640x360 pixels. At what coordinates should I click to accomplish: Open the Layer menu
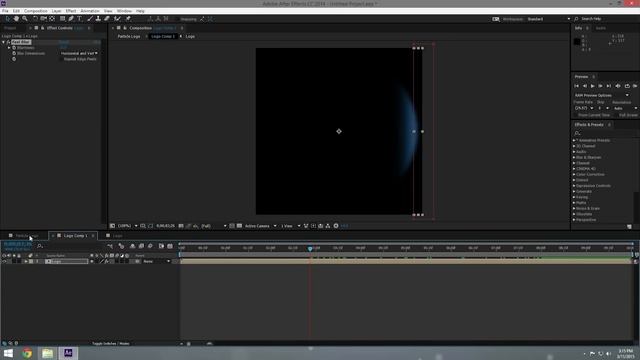coord(56,11)
